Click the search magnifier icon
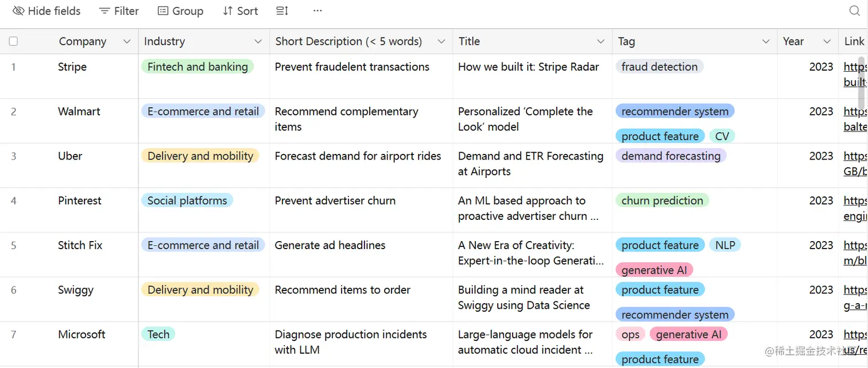 pyautogui.click(x=854, y=11)
